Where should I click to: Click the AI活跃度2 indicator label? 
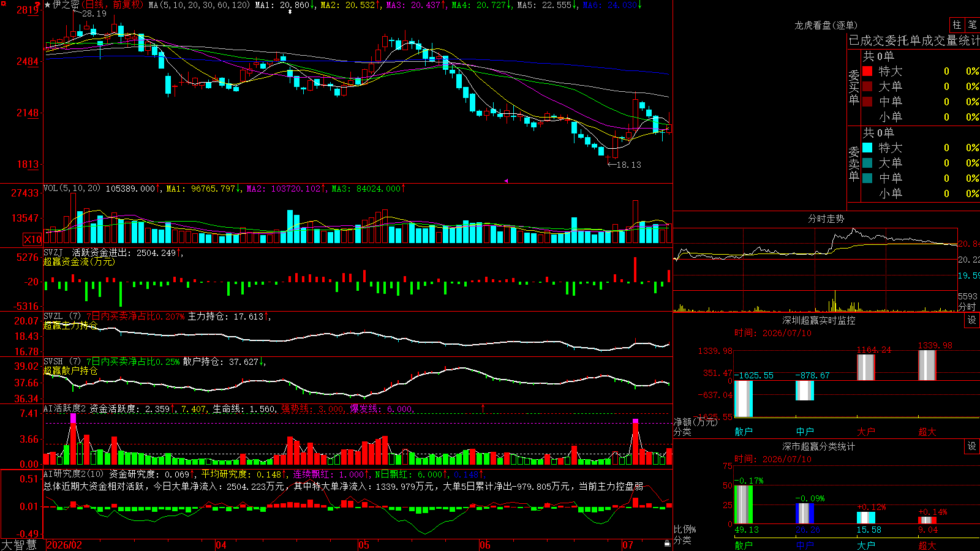[64, 408]
